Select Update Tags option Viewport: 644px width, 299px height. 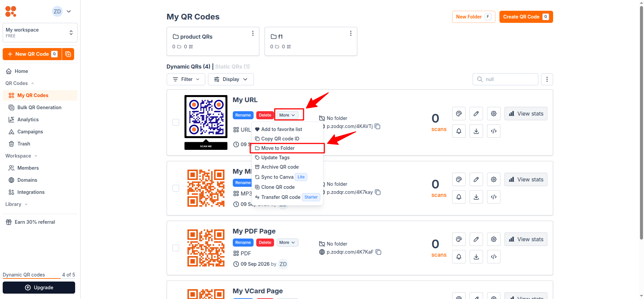point(287,158)
